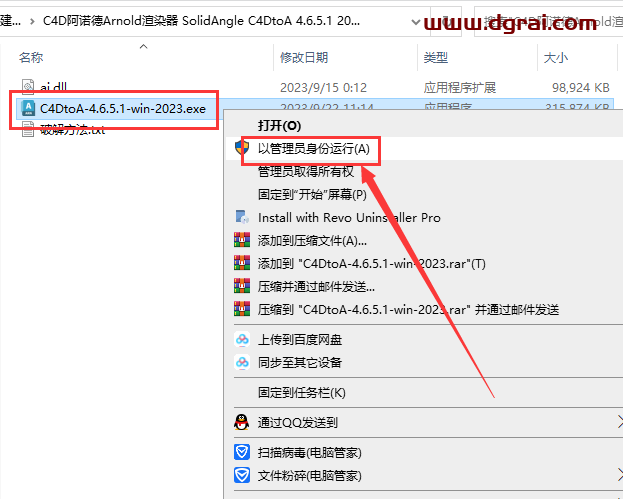
Task: Select the C4DtoA-4.6.5.1-win-2023.exe Arnold icon
Action: 28,108
